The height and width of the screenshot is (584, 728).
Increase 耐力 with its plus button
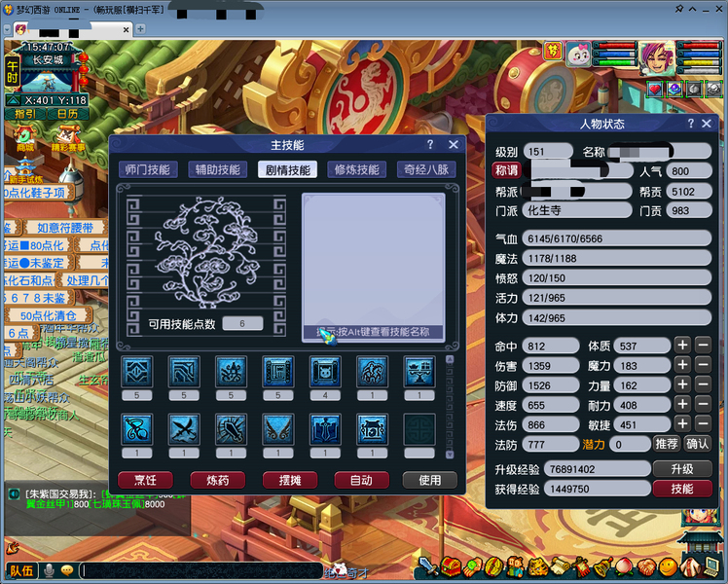click(682, 404)
